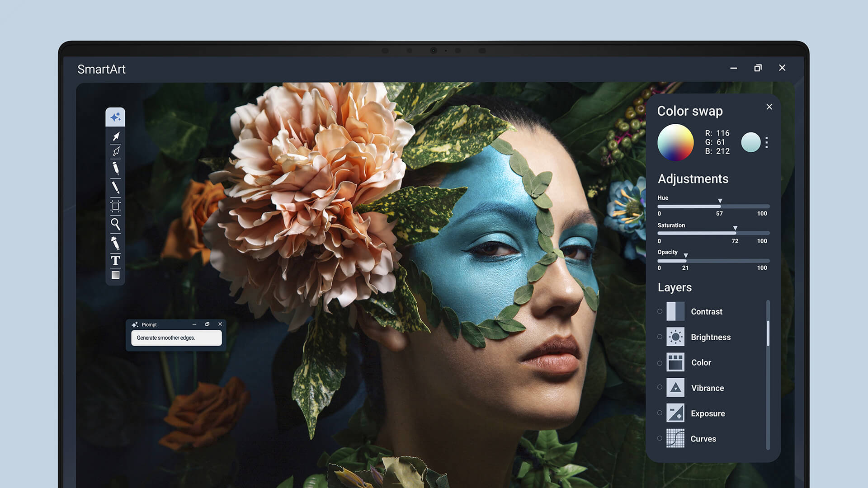Open the gradient square tool
This screenshot has width=868, height=488.
coord(115,275)
